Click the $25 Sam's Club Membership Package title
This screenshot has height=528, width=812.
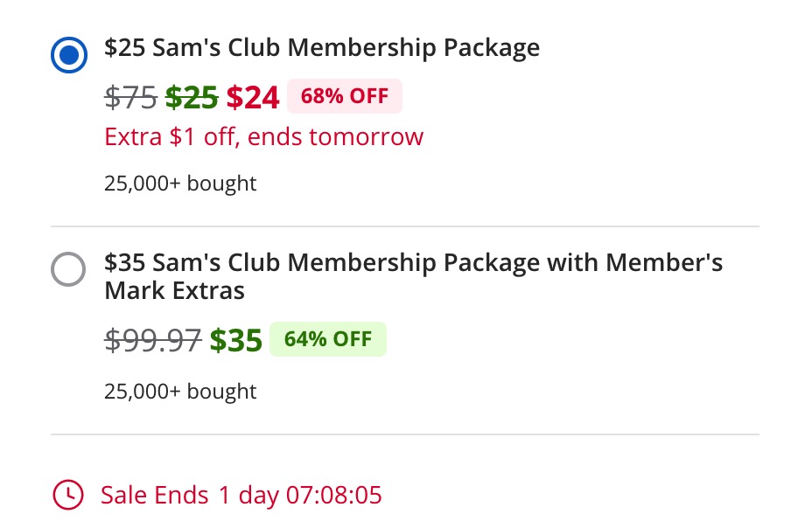coord(322,48)
